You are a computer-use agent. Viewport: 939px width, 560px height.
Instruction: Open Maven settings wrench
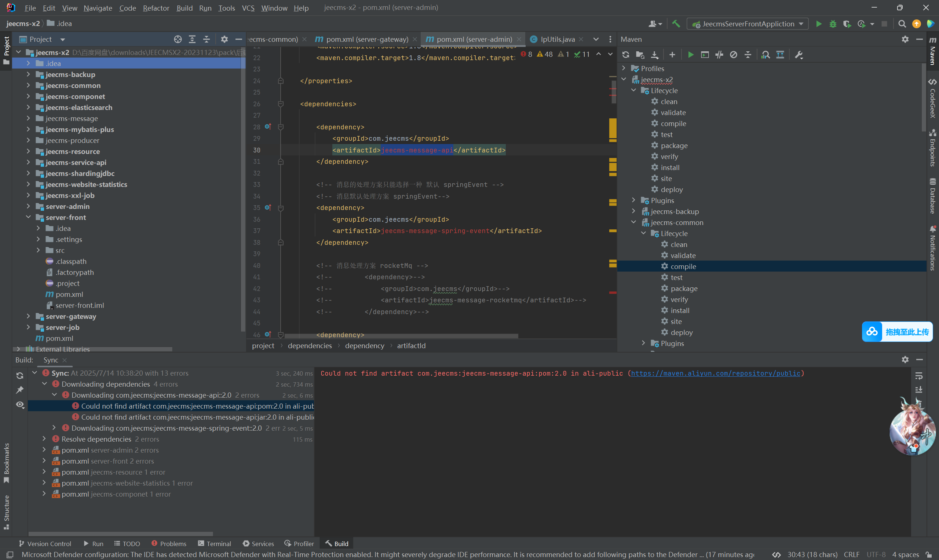click(x=799, y=55)
